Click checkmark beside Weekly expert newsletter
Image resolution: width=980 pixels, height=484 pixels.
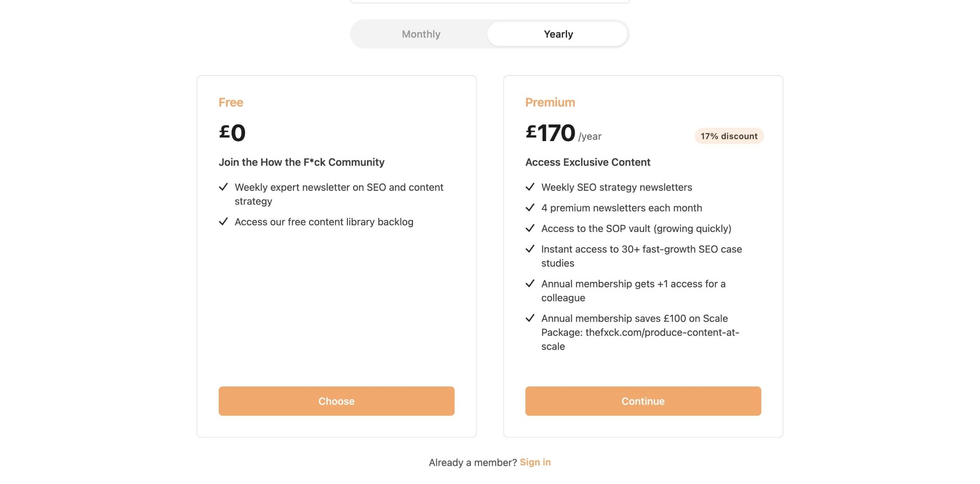coord(223,187)
